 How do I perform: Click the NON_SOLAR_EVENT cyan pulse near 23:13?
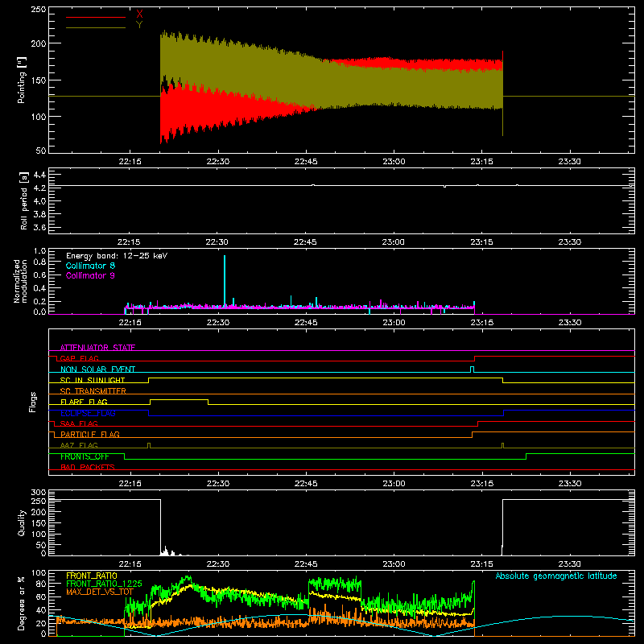click(472, 369)
